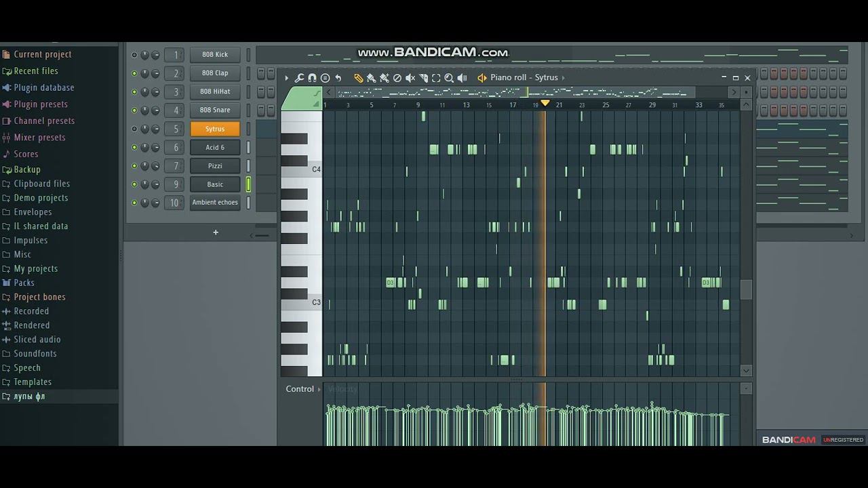The width and height of the screenshot is (868, 488).
Task: Open the wrench tools icon in piano roll
Action: pyautogui.click(x=299, y=78)
